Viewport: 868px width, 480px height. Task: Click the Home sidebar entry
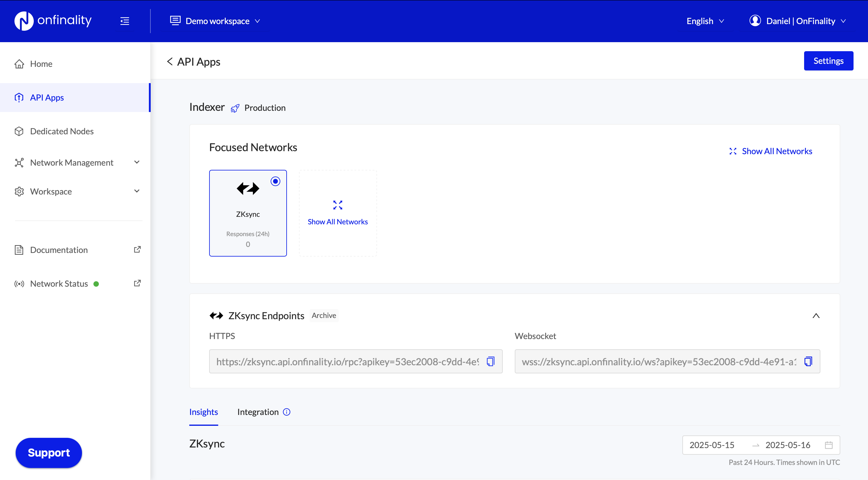coord(41,64)
